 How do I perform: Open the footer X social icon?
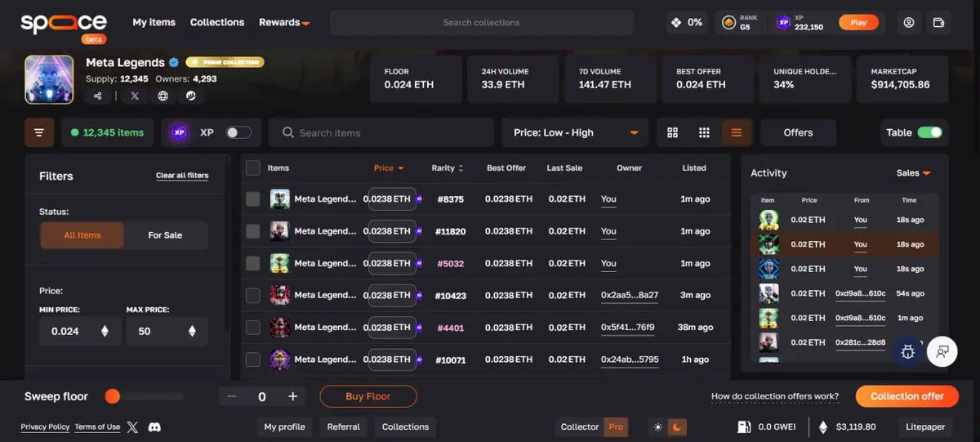coord(133,427)
